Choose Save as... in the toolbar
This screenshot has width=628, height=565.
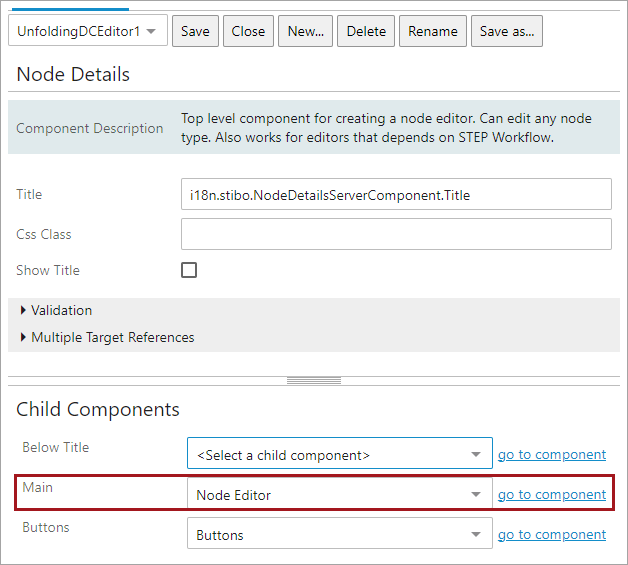[x=507, y=31]
